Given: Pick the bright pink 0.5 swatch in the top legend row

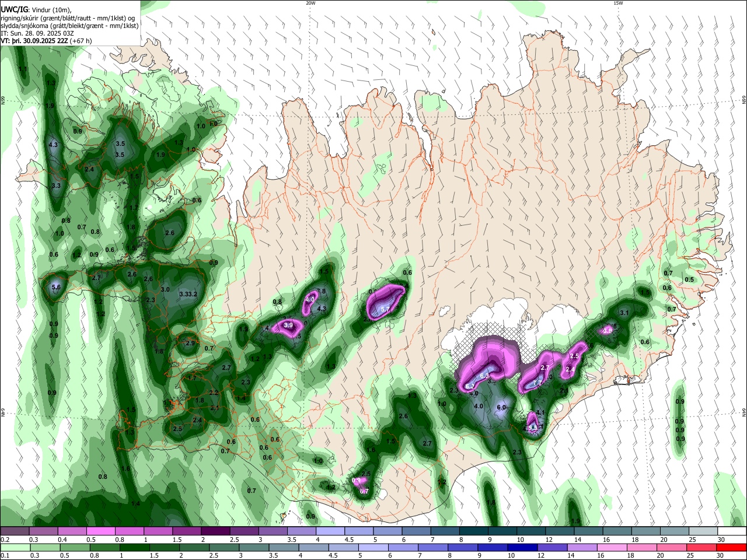Looking at the screenshot, I should tap(101, 531).
